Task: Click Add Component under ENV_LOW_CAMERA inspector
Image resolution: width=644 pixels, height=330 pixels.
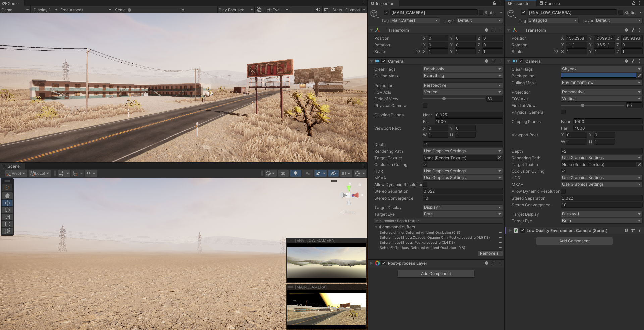Action: (x=575, y=241)
